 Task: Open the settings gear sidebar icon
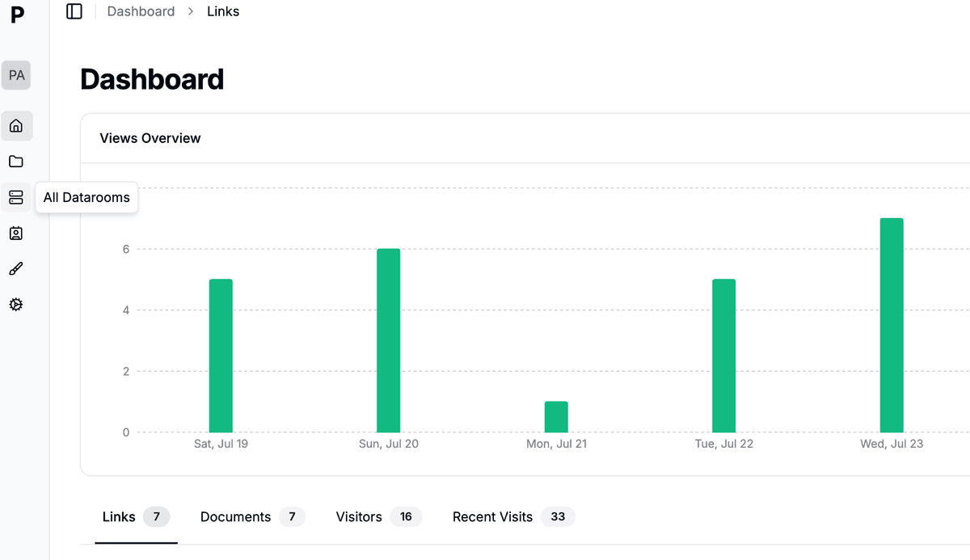click(x=16, y=305)
